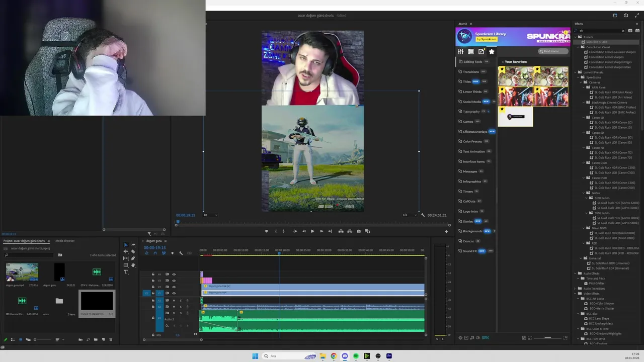The image size is (644, 362).
Task: Click the playhead on timeline ruler
Action: click(x=279, y=253)
